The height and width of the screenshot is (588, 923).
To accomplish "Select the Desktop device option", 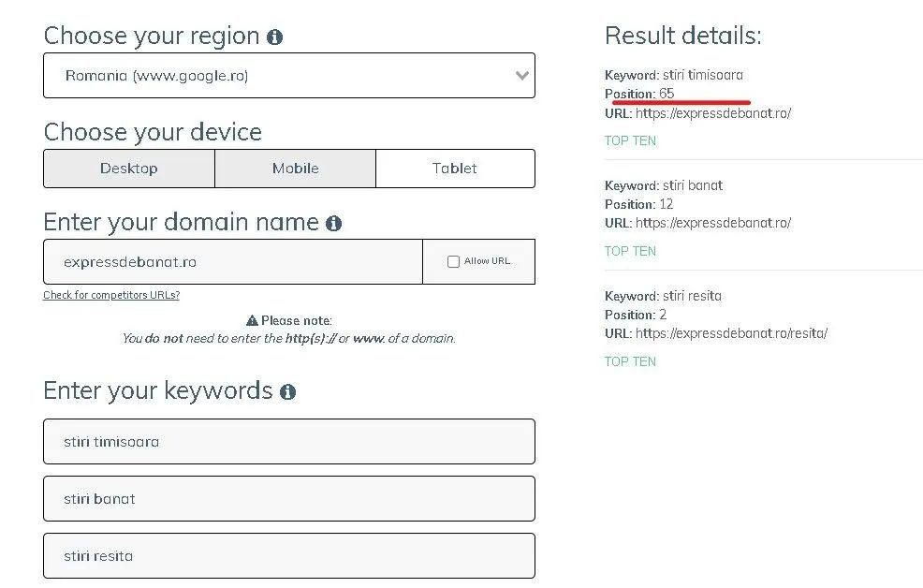I will (x=129, y=169).
